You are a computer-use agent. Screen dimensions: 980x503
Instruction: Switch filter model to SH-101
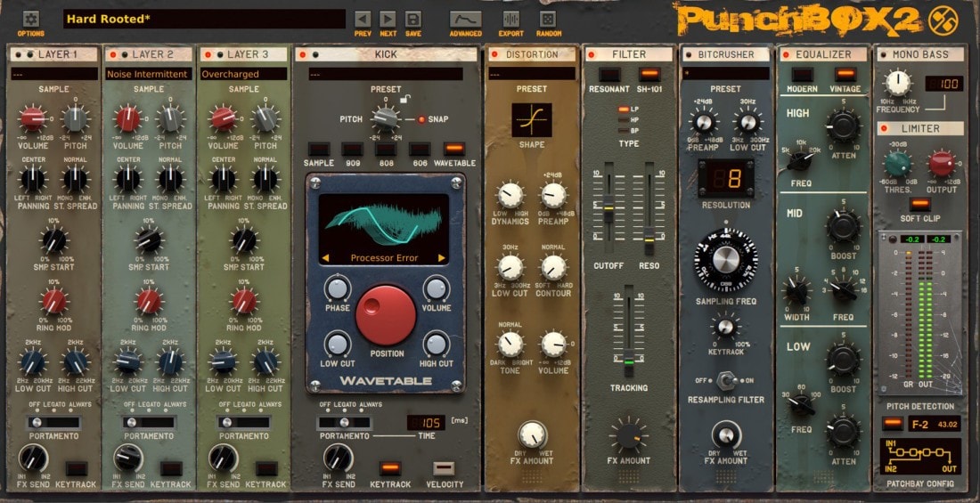[650, 75]
